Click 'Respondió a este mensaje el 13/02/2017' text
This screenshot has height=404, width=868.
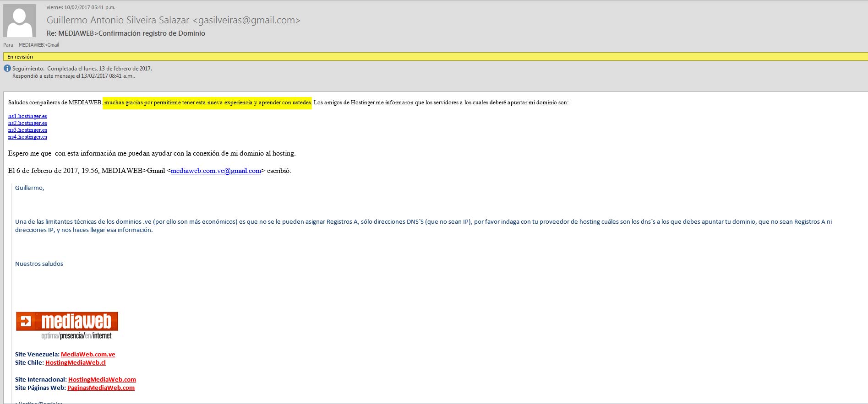point(73,76)
